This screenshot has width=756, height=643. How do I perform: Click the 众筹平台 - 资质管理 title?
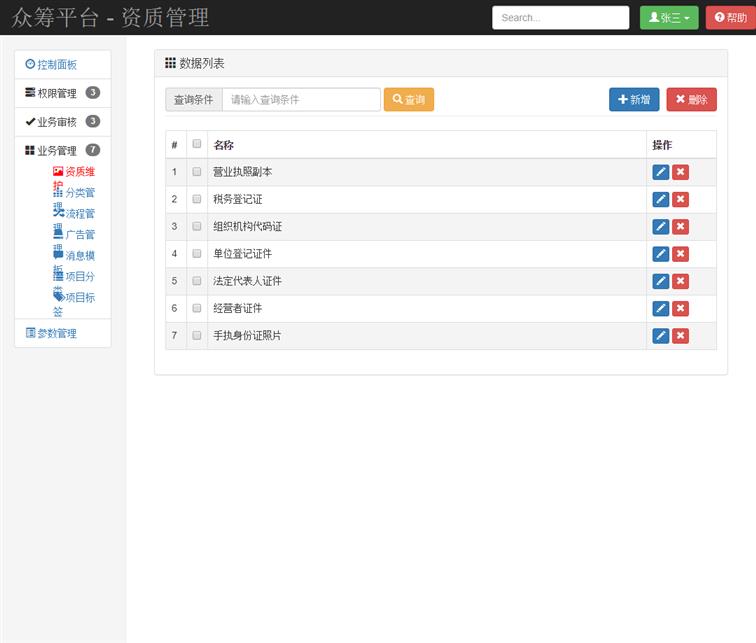pos(110,18)
